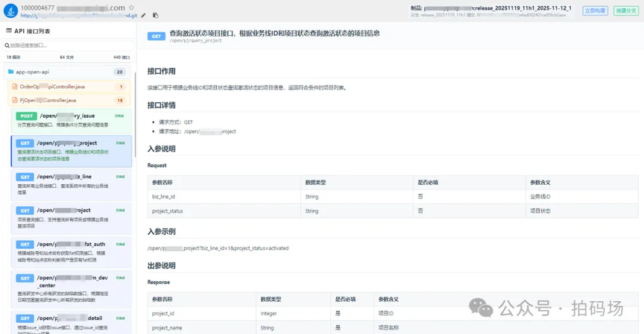Click the 项目状态 meaning cell
The image size is (644, 334).
click(x=581, y=211)
